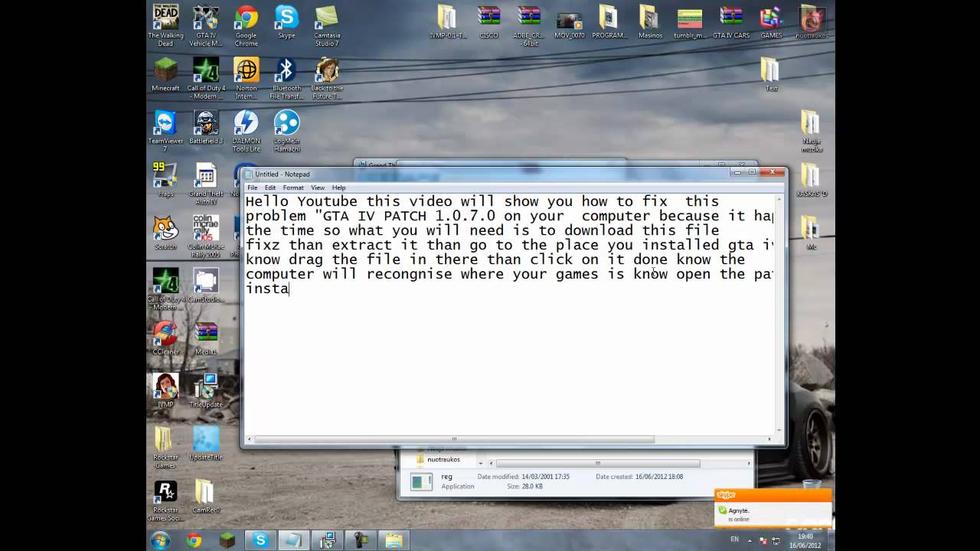Select the Battlefield 3 desktop icon
This screenshot has width=980, height=551.
(205, 127)
